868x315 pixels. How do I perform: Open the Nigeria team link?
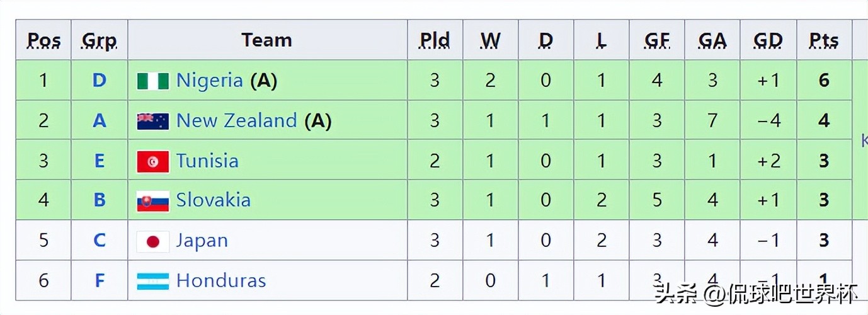point(209,81)
